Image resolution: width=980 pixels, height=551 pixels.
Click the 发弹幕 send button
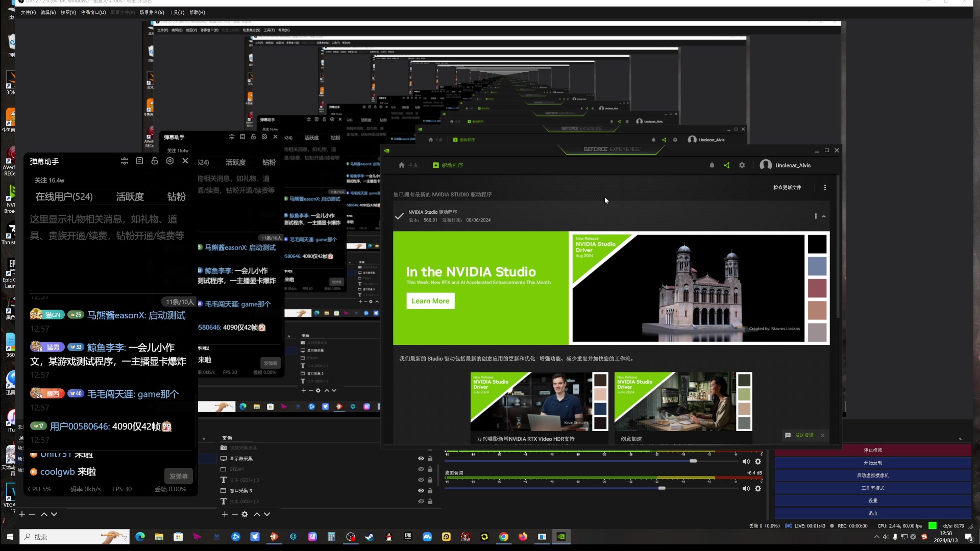click(179, 477)
